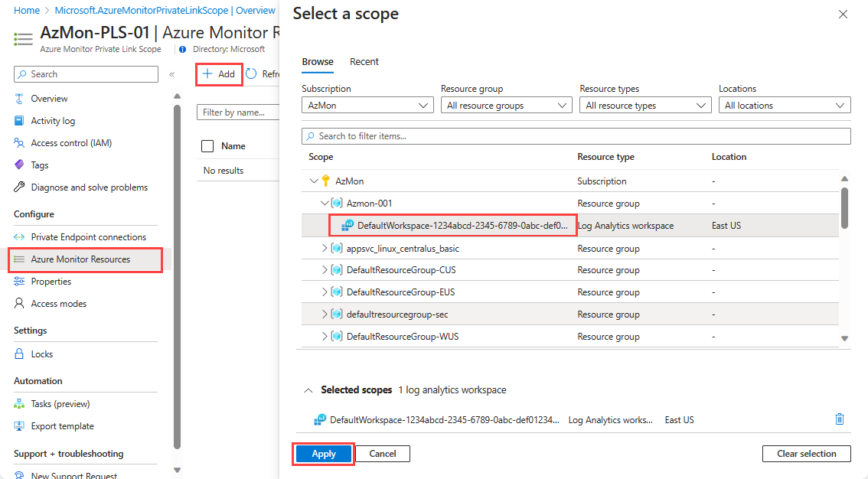Viewport: 868px width, 479px height.
Task: Expand DefaultResourceGroup-EUS node
Action: pyautogui.click(x=325, y=292)
